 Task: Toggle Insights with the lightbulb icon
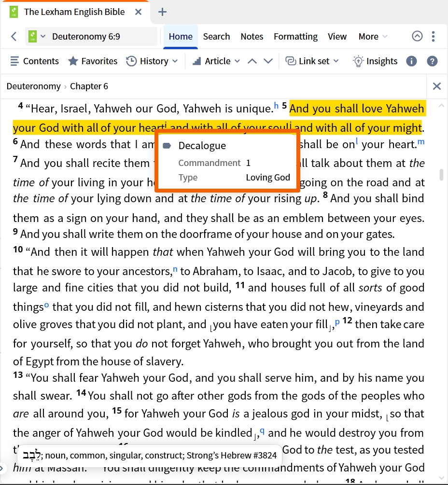click(375, 61)
